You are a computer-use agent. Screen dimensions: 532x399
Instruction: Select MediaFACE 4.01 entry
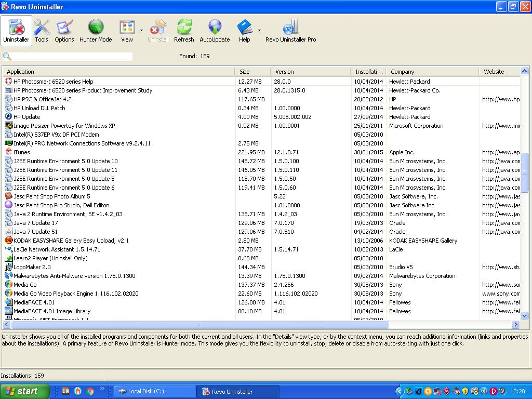click(34, 302)
